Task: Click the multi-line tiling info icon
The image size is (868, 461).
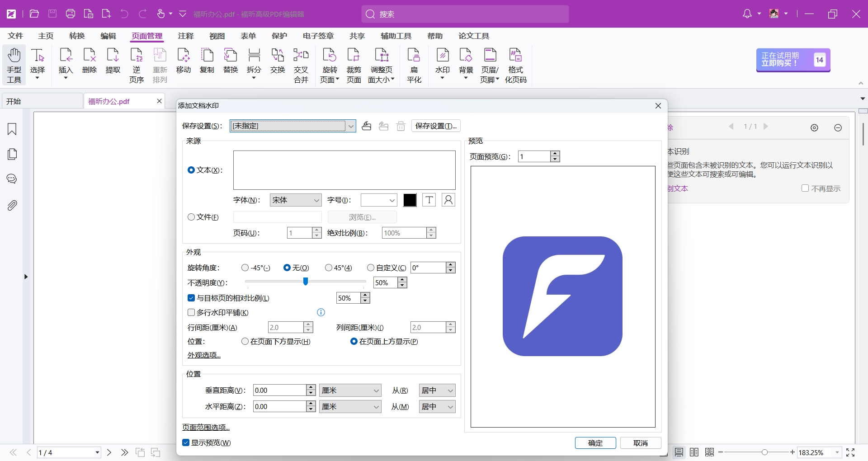Action: tap(321, 312)
